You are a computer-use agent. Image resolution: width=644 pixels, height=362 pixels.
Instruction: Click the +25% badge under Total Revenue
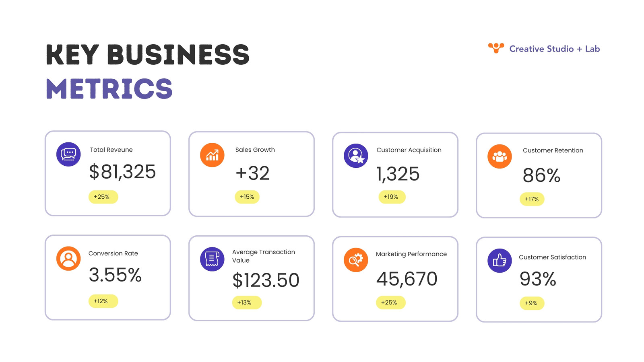[x=103, y=197]
